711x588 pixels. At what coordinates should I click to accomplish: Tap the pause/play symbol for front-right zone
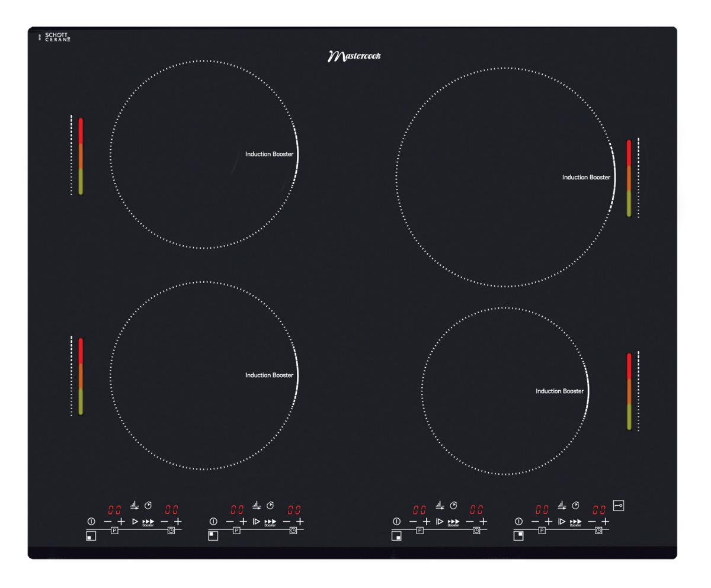440,522
